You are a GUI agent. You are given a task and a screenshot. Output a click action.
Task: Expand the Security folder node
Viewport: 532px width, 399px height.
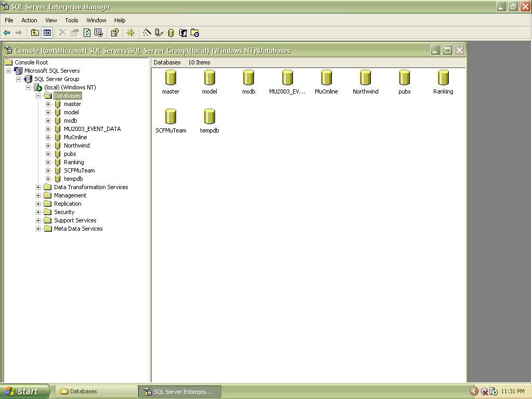click(x=38, y=212)
